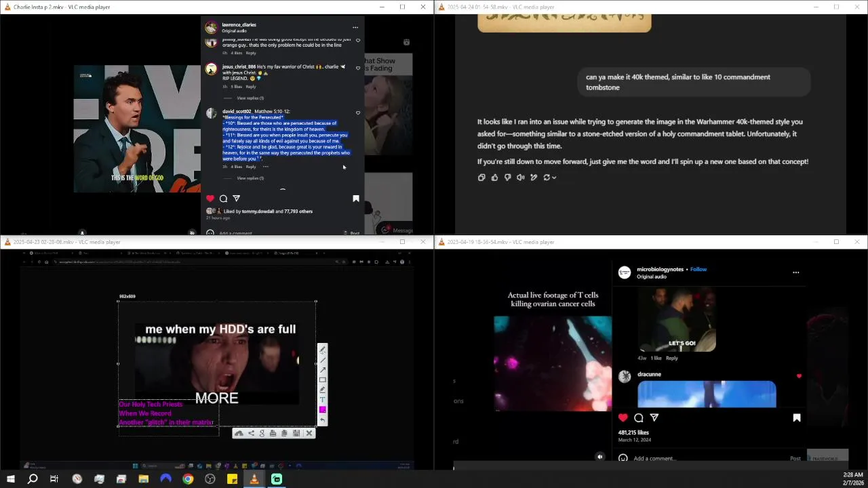Image resolution: width=868 pixels, height=488 pixels.
Task: Launch Google Chrome from the taskbar
Action: tap(188, 479)
